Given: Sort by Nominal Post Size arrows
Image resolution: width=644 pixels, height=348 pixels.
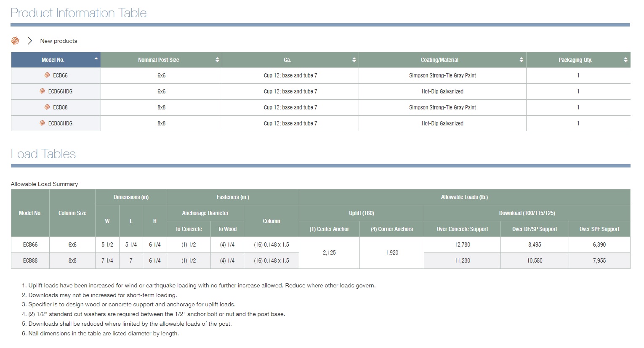Looking at the screenshot, I should pos(217,60).
